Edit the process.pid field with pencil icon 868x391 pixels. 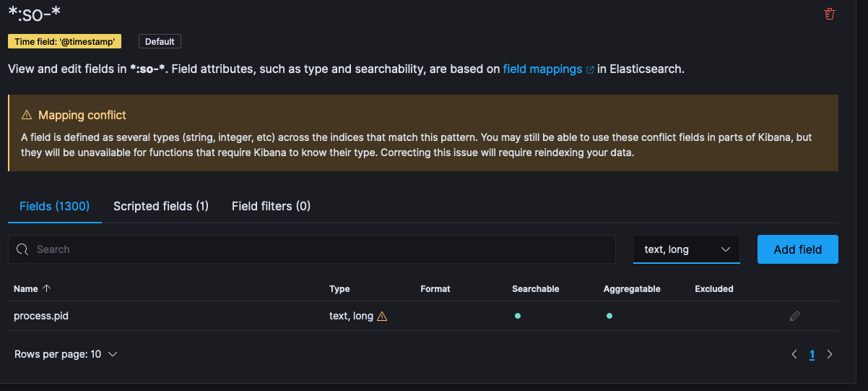(795, 316)
